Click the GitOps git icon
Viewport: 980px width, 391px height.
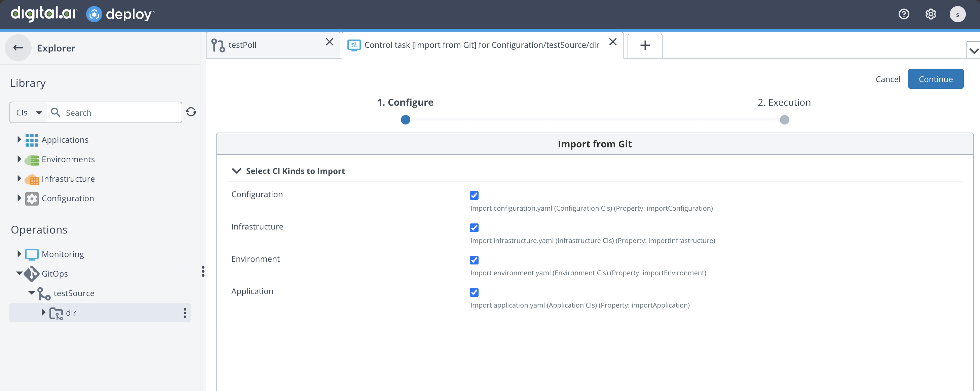pos(32,274)
